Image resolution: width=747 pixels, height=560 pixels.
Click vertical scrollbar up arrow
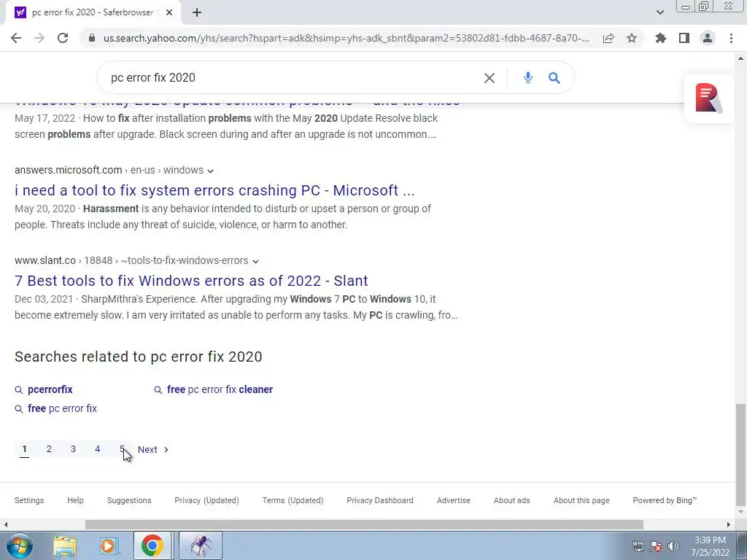tap(740, 58)
